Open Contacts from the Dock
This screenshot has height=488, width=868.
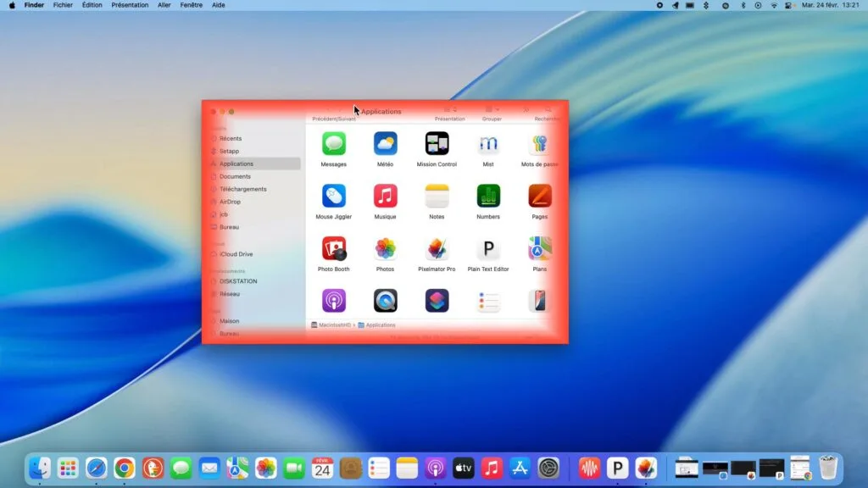point(350,469)
